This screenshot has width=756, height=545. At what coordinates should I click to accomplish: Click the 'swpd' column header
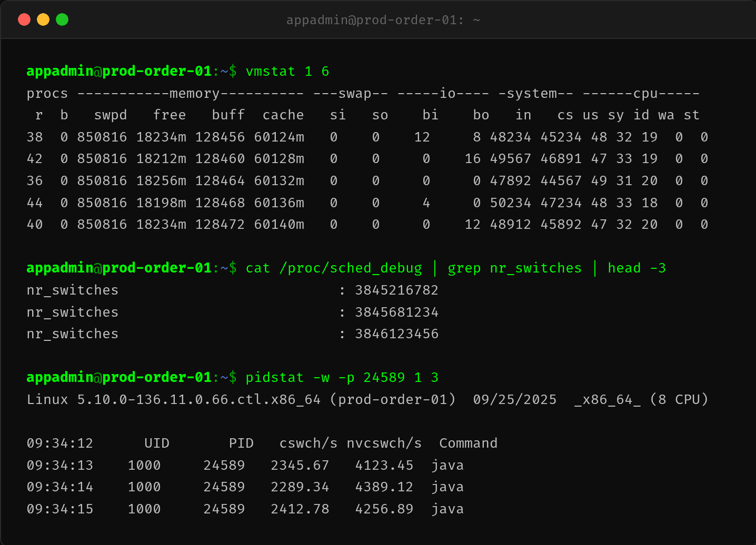pyautogui.click(x=111, y=115)
